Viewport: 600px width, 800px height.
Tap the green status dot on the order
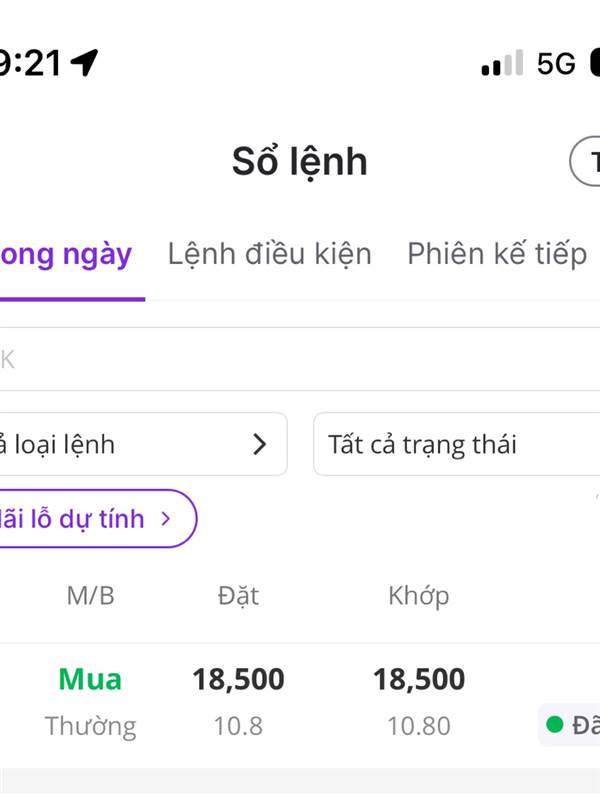553,724
